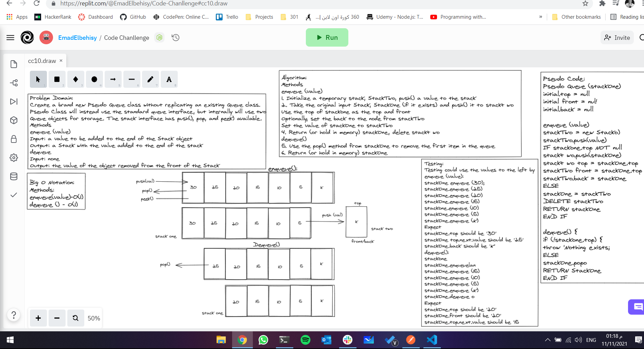The width and height of the screenshot is (644, 349).
Task: Select the diamond shape tool
Action: [x=75, y=79]
